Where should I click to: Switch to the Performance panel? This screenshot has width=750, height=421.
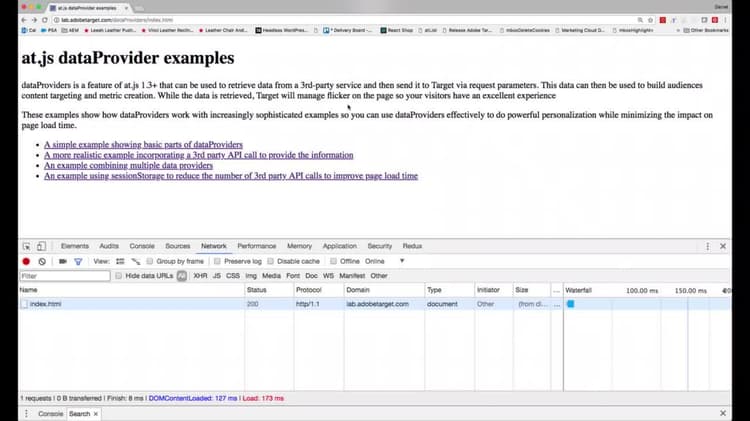(256, 246)
